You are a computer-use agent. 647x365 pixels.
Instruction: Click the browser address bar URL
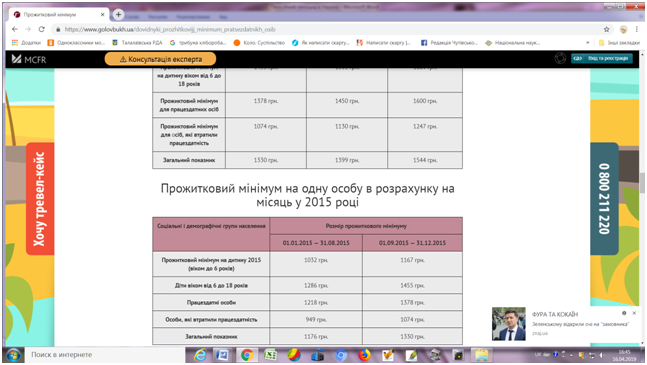pos(170,29)
